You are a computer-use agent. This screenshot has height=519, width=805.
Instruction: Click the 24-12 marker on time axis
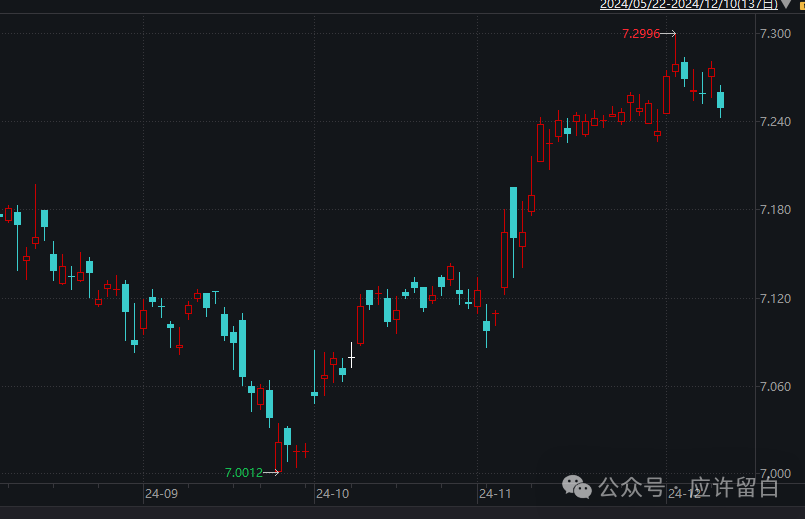pyautogui.click(x=684, y=494)
